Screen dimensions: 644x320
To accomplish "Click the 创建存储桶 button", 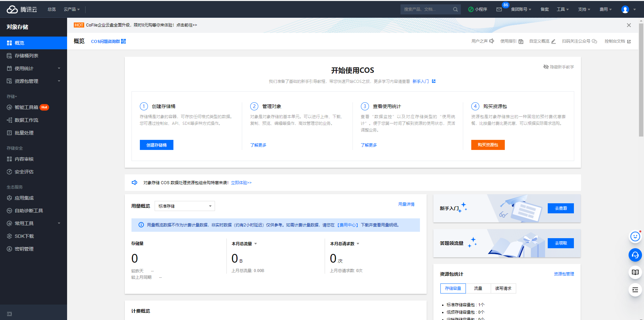I will click(x=157, y=145).
